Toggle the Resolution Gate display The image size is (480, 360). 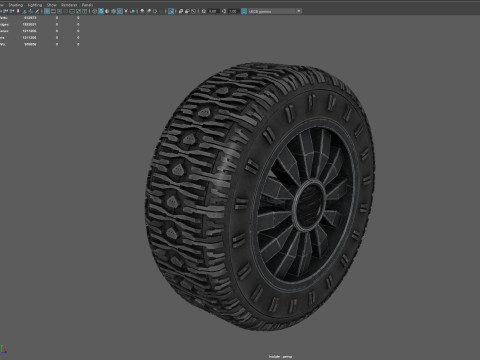[59, 11]
